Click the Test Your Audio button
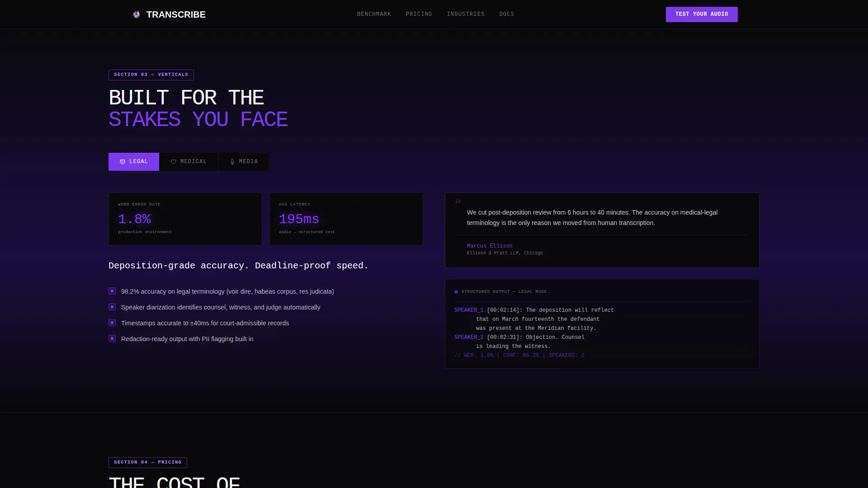 point(702,14)
